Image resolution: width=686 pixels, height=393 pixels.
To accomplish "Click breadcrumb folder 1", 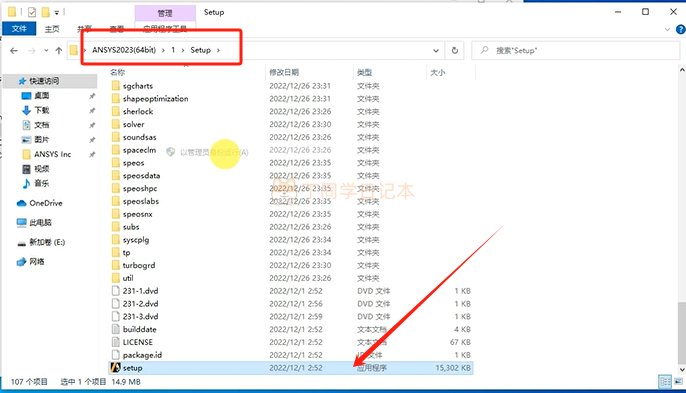I will click(x=173, y=50).
